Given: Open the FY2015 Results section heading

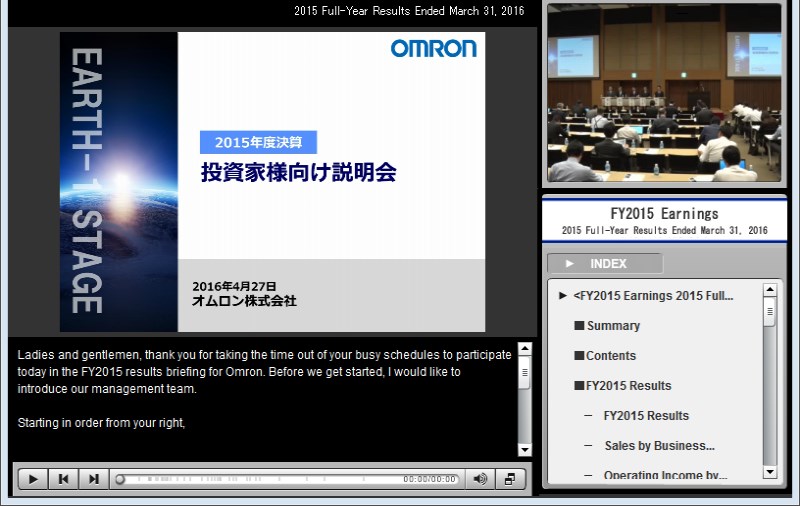Looking at the screenshot, I should click(x=623, y=386).
